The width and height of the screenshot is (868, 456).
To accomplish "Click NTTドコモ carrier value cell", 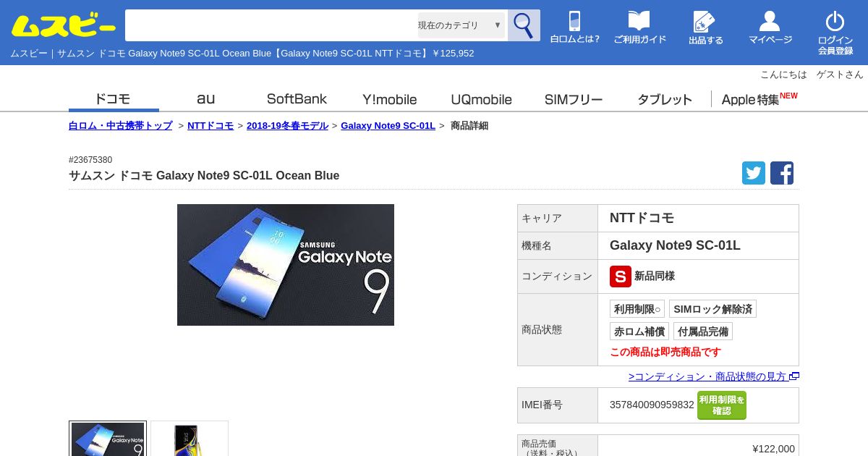I will [698, 218].
